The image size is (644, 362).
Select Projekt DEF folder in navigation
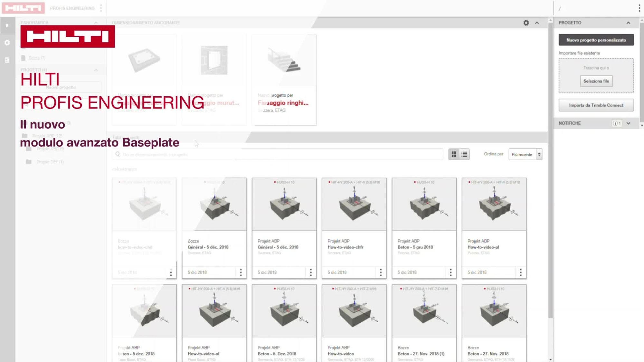pos(45,162)
